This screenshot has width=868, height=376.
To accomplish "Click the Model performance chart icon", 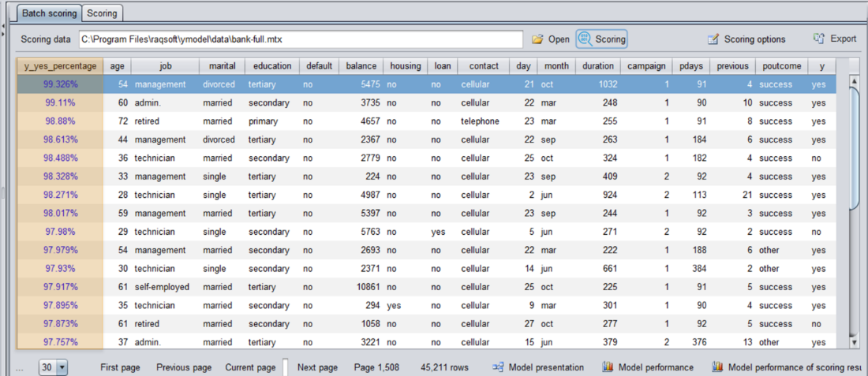I will coord(608,367).
